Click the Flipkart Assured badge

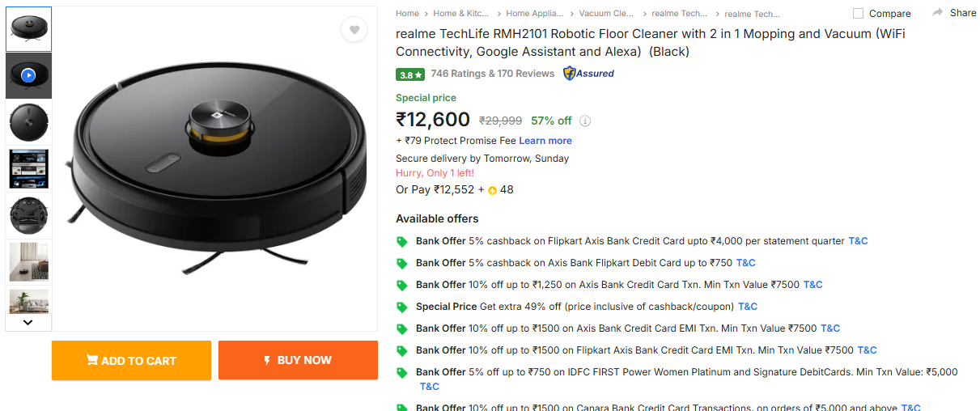click(588, 74)
